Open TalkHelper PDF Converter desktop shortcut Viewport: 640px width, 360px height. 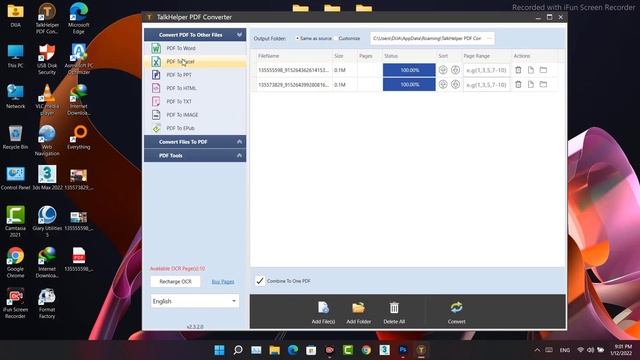point(47,18)
